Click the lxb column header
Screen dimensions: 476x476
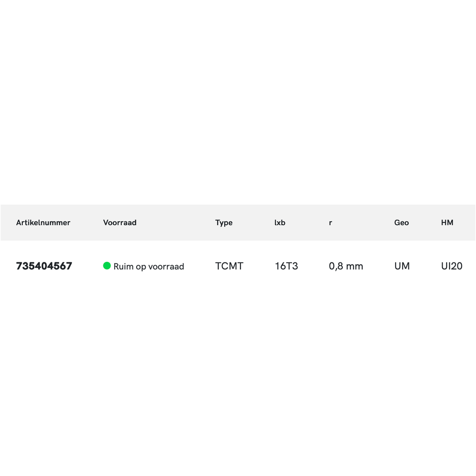pos(280,222)
